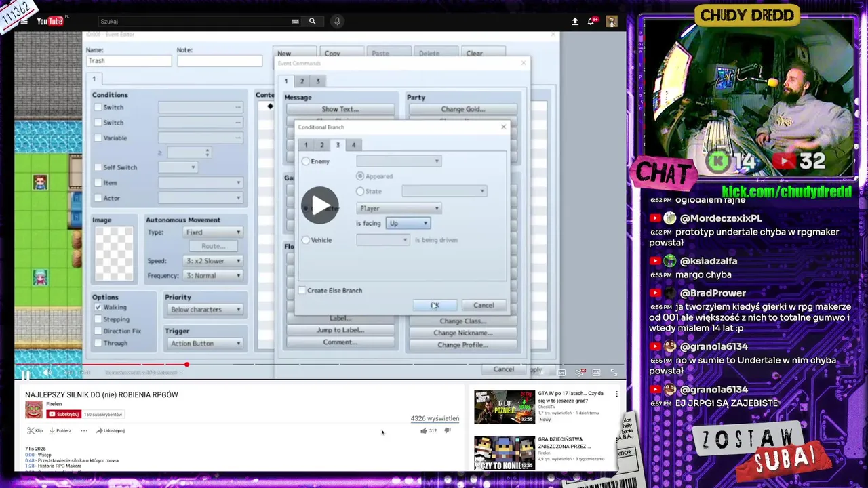Click Cancel in Conditional Branch dialog
The image size is (868, 488).
tap(484, 305)
